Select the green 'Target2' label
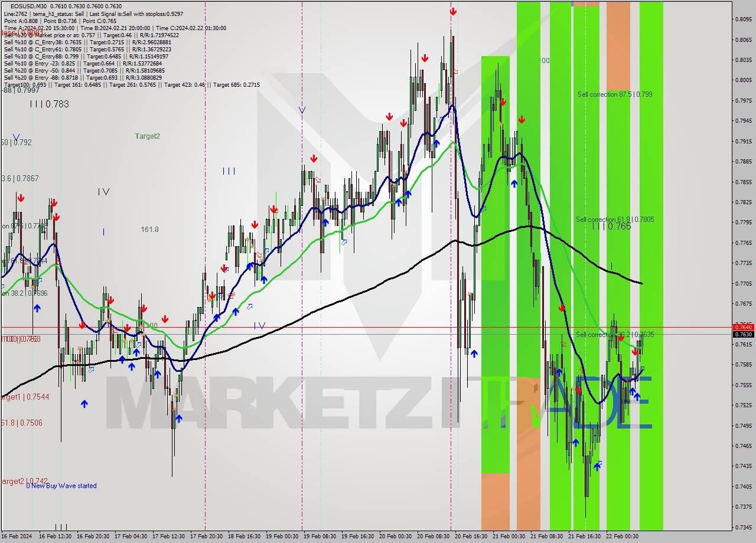Image resolution: width=756 pixels, height=543 pixels. [x=147, y=136]
